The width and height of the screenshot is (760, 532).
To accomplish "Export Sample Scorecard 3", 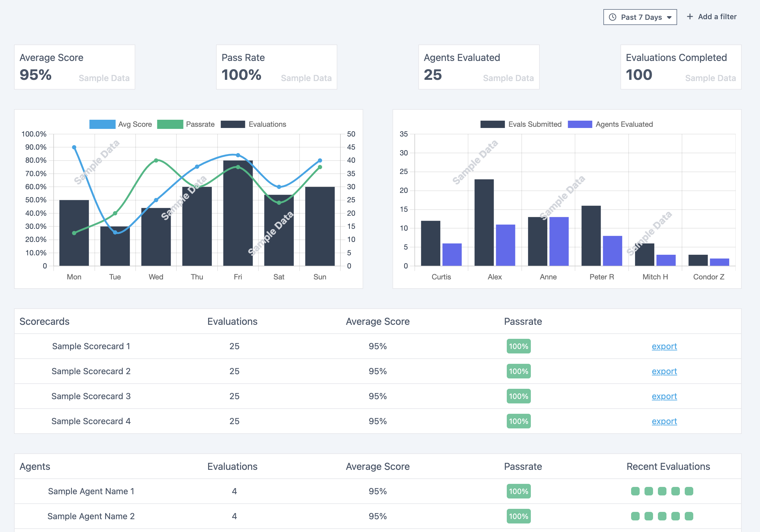I will pos(664,396).
